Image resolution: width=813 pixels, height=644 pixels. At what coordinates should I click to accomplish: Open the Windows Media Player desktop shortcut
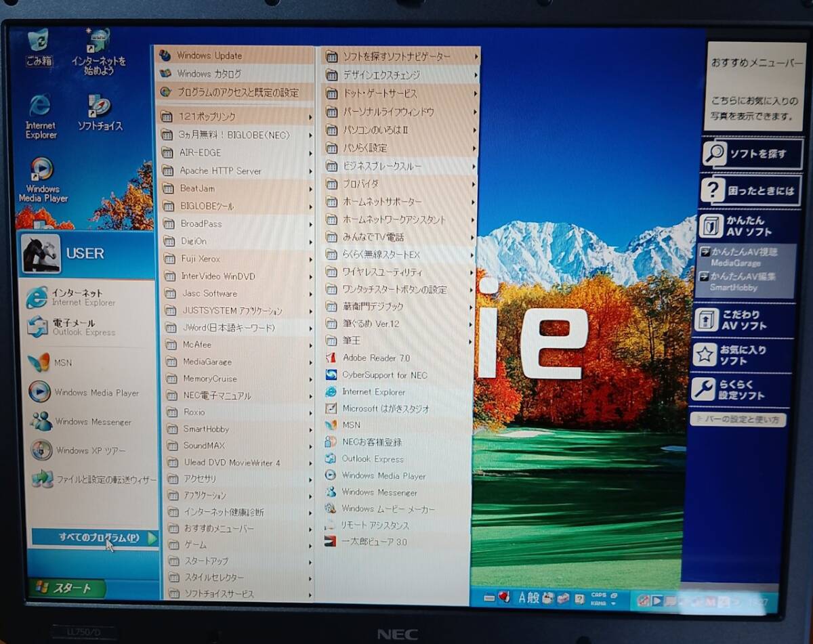pyautogui.click(x=43, y=180)
